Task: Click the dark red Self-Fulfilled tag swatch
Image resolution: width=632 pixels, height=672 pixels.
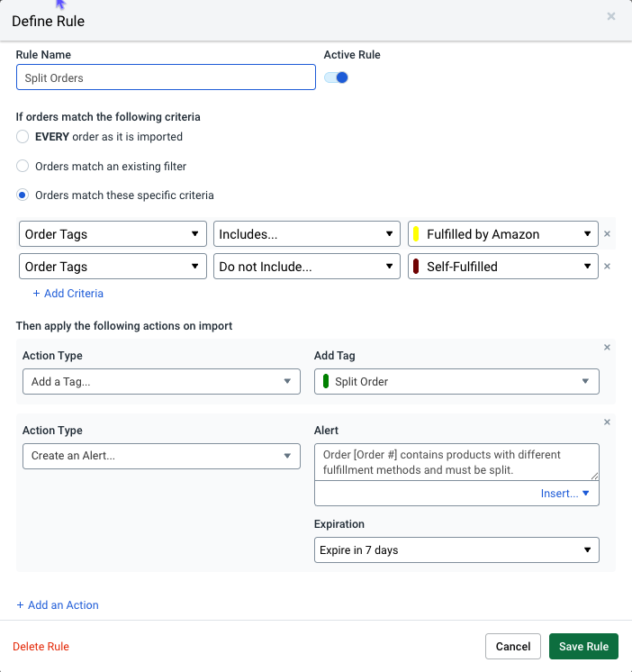Action: coord(416,266)
